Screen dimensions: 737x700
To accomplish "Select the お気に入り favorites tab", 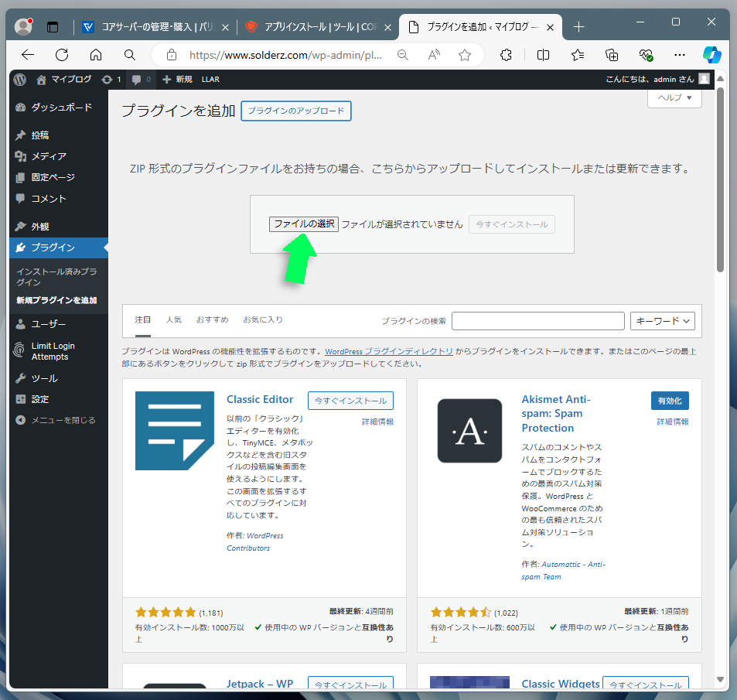I will point(263,319).
